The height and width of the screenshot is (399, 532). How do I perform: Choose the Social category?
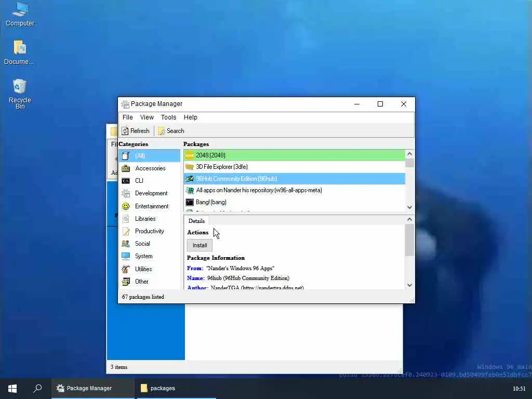[150, 244]
